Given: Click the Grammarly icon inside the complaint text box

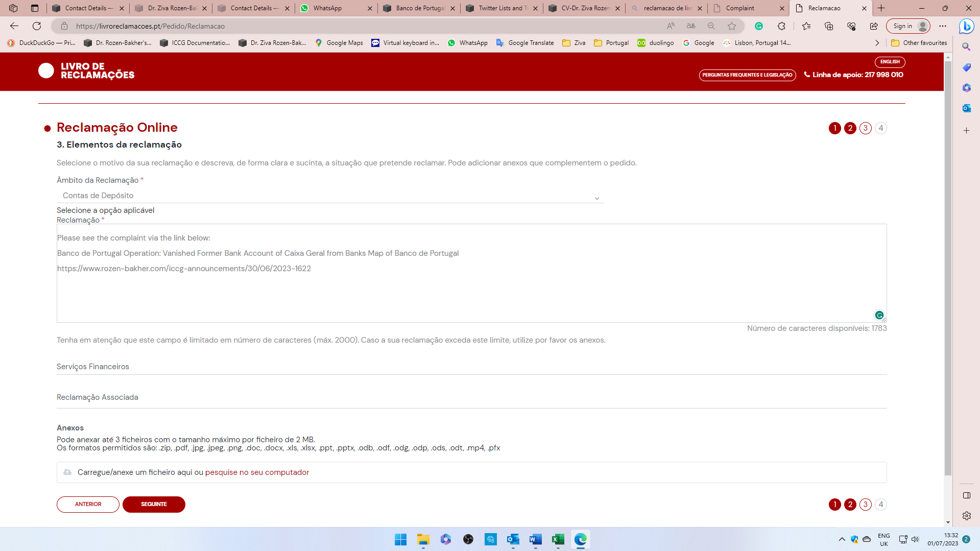Looking at the screenshot, I should tap(879, 315).
